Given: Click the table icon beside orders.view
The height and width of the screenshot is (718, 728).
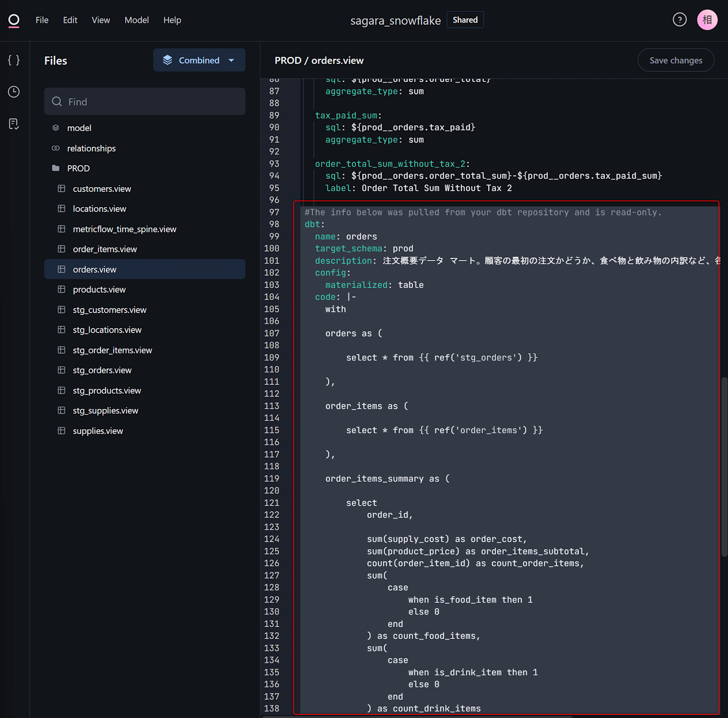Looking at the screenshot, I should [62, 269].
